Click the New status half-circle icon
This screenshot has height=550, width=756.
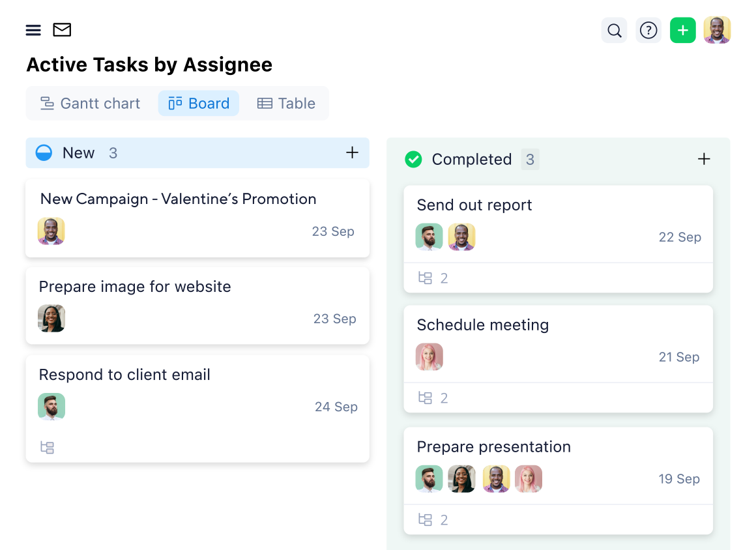coord(44,152)
